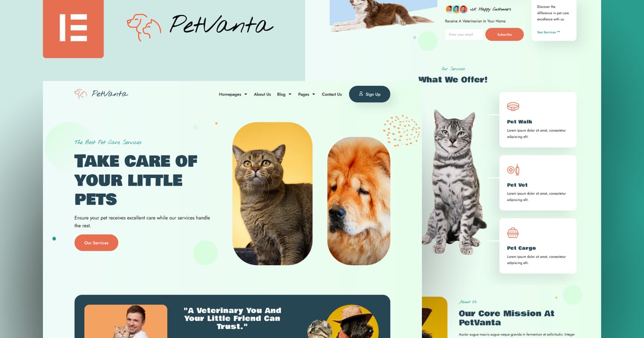Click the Subscribe button

pos(504,34)
